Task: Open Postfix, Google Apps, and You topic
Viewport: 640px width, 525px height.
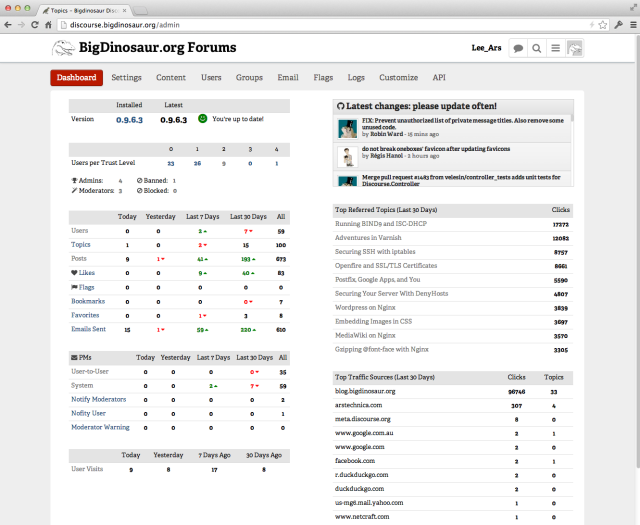Action: pyautogui.click(x=378, y=280)
